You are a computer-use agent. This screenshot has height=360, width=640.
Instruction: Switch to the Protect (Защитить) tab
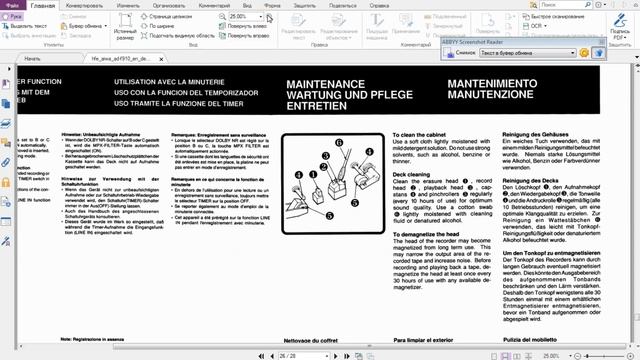304,6
